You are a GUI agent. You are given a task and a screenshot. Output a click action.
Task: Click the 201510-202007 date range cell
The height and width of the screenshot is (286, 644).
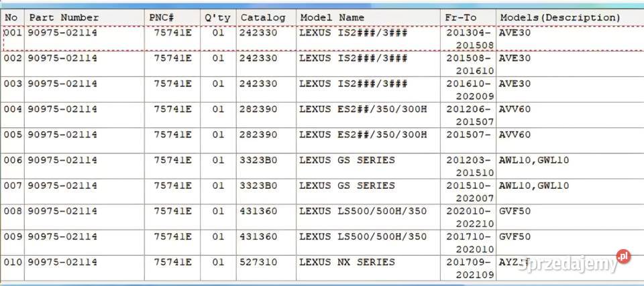coord(470,191)
